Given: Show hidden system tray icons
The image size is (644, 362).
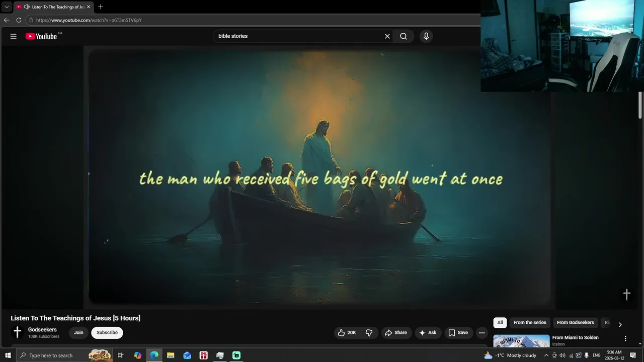Looking at the screenshot, I should [546, 355].
